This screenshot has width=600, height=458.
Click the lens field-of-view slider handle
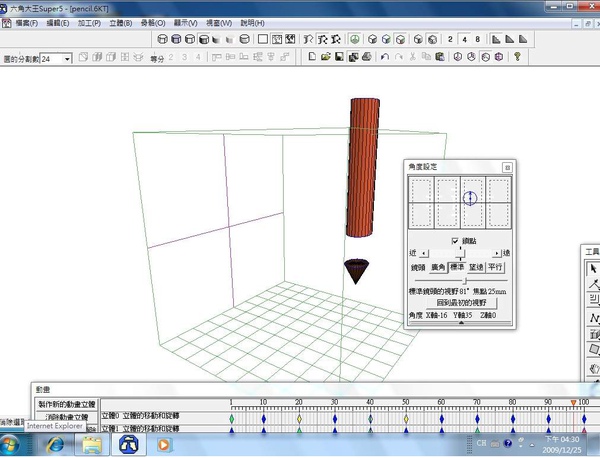click(x=465, y=281)
